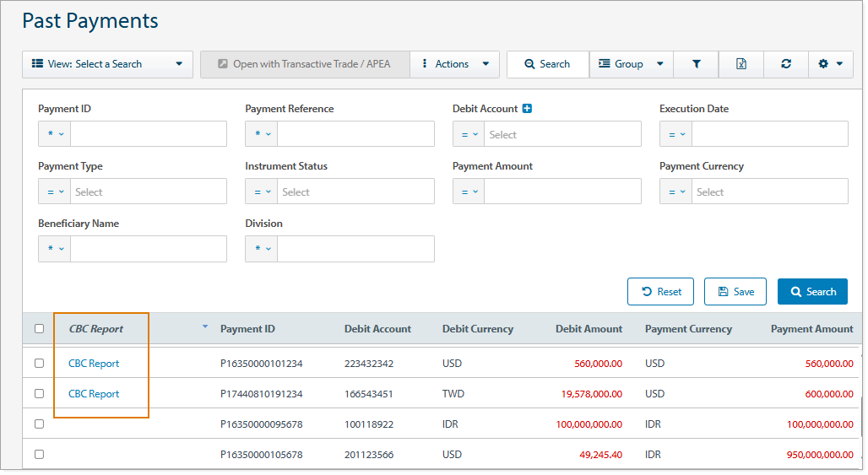Click the plus icon beside Debit Account

pos(527,109)
